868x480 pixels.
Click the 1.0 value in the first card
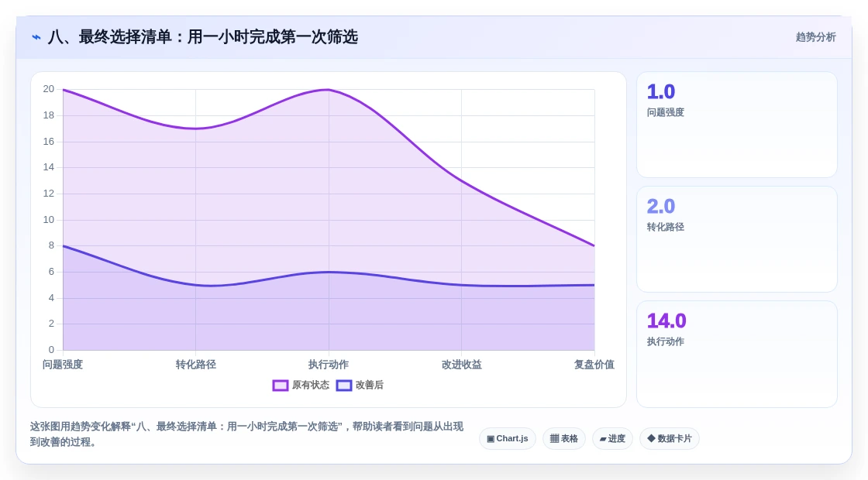pyautogui.click(x=661, y=92)
